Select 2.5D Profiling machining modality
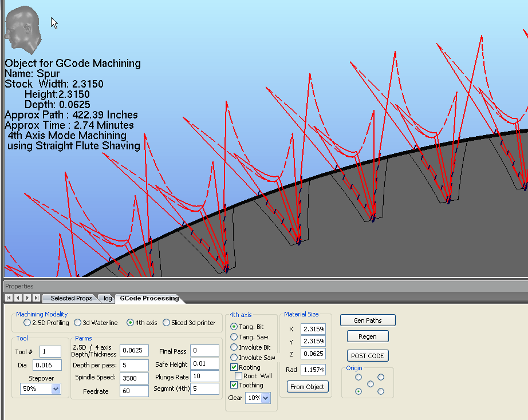This screenshot has width=528, height=420. pyautogui.click(x=27, y=323)
